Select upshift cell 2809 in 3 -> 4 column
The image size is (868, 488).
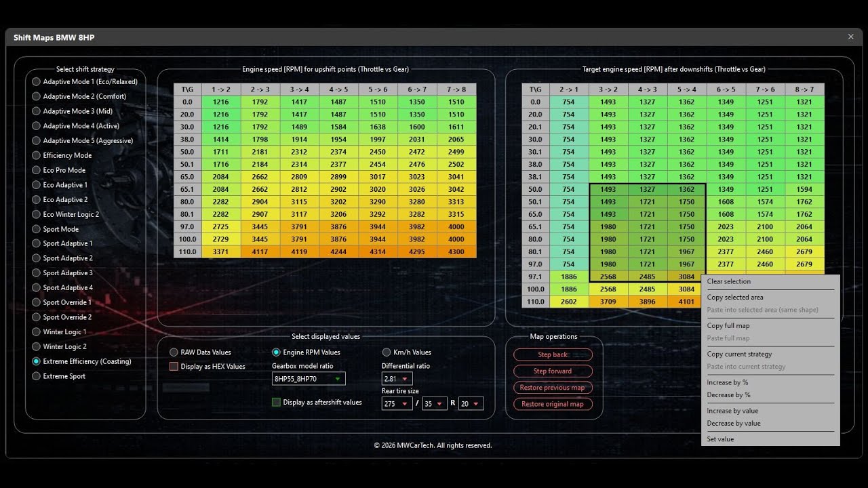point(299,177)
